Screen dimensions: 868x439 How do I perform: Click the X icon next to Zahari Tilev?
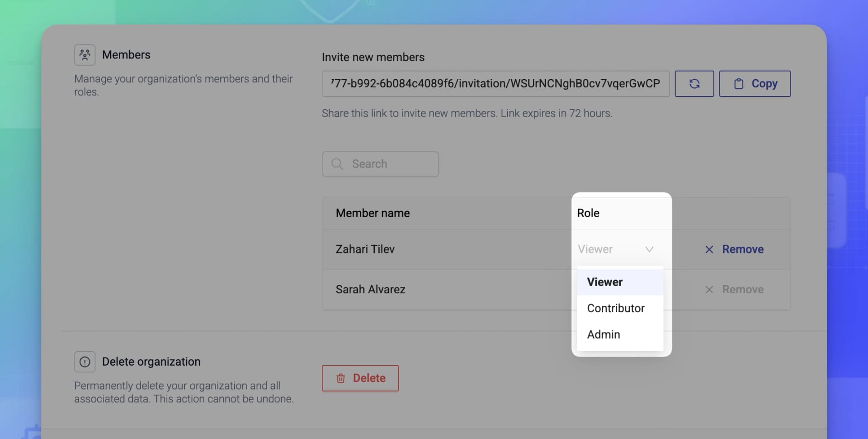[708, 249]
